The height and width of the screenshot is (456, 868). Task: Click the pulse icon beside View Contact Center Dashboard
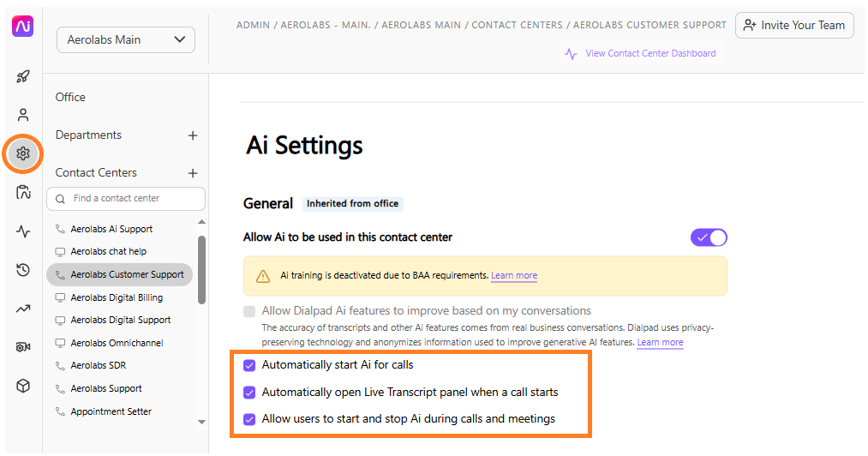tap(571, 54)
